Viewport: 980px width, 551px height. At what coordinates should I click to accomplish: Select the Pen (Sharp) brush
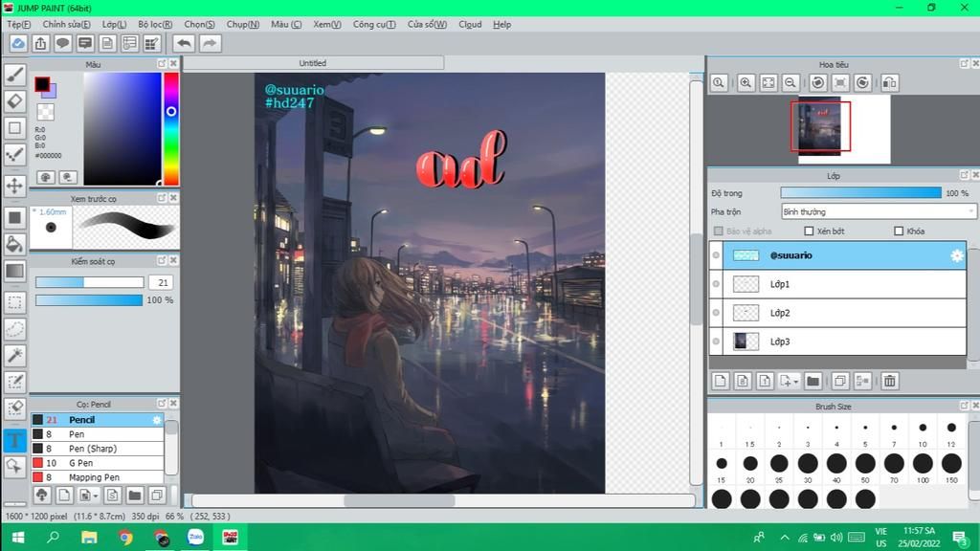click(98, 449)
